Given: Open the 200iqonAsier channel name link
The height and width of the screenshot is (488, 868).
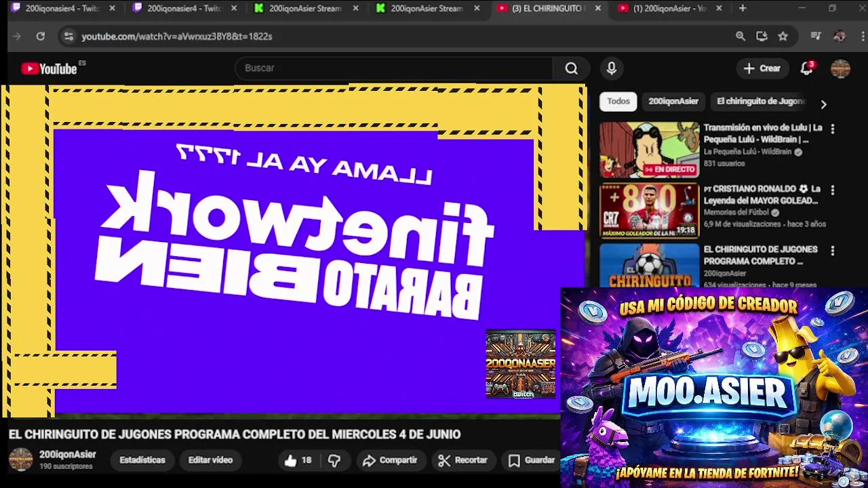Looking at the screenshot, I should pyautogui.click(x=68, y=455).
